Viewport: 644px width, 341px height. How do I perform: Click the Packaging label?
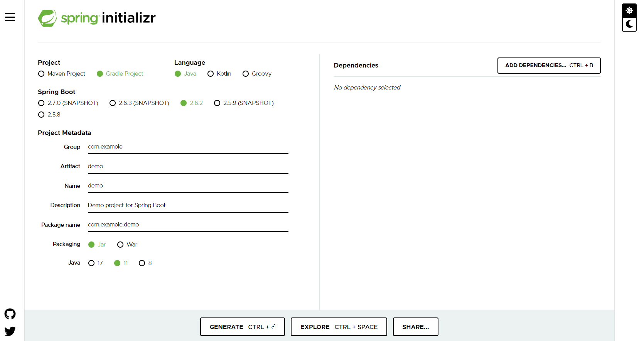(67, 244)
